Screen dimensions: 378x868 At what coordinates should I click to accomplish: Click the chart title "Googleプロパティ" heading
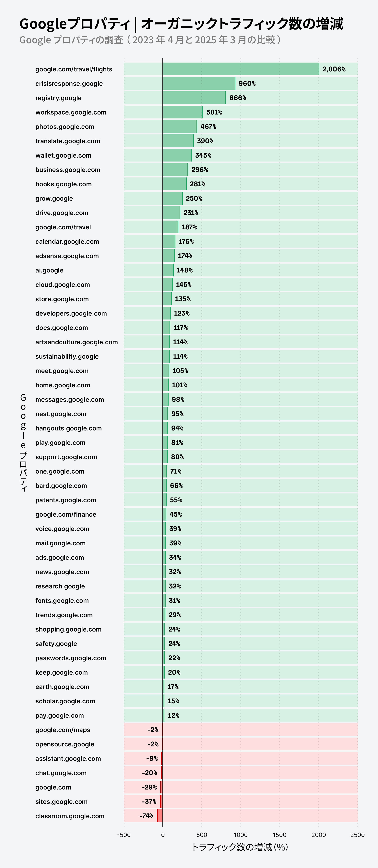tap(181, 24)
